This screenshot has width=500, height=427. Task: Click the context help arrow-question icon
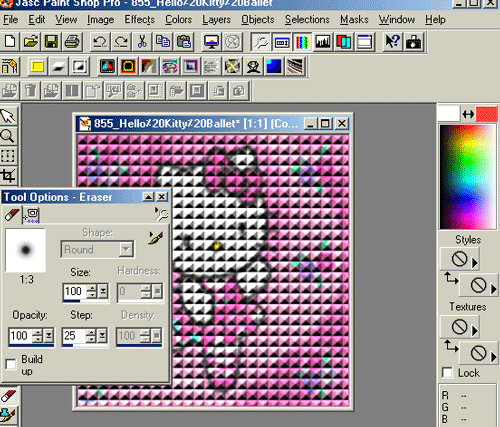[392, 42]
